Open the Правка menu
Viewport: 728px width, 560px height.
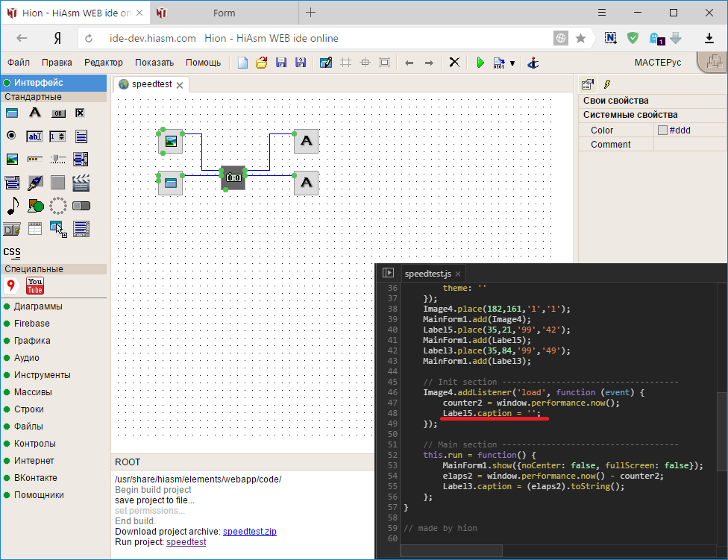pos(57,63)
